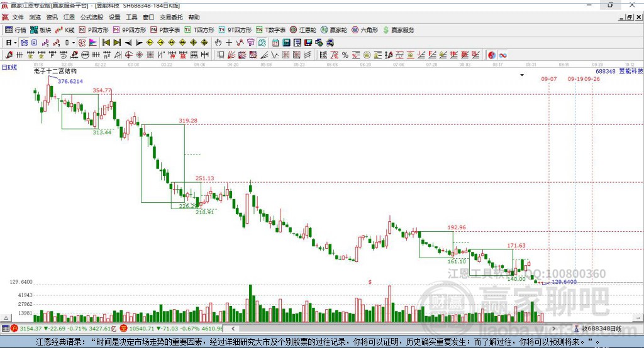Open the 窗口 menu
644x348 pixels.
click(148, 17)
